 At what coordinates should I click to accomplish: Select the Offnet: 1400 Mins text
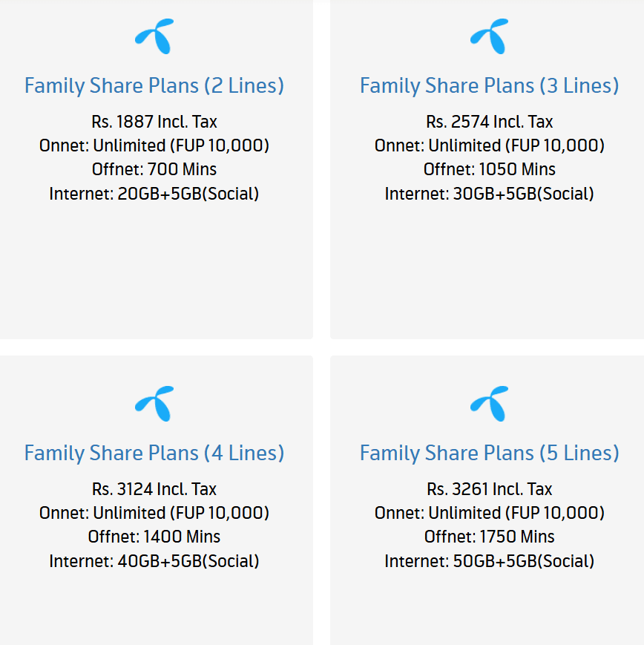coord(154,537)
